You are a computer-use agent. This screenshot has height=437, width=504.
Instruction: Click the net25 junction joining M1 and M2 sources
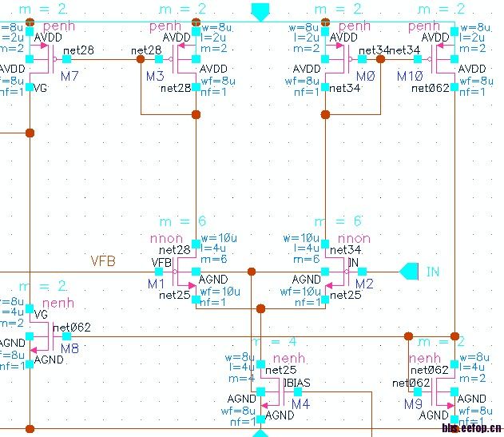[260, 308]
